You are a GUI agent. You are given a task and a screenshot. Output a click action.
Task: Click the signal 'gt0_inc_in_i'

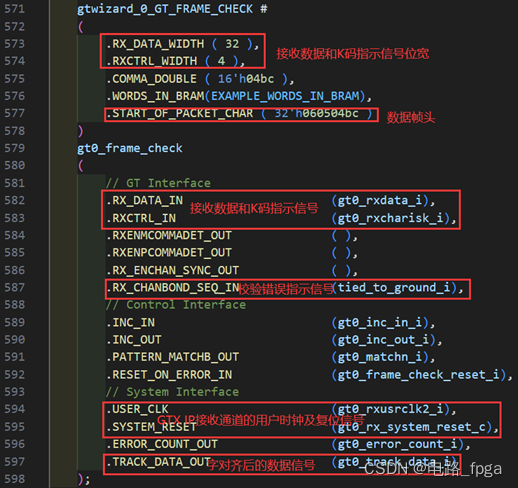[x=380, y=323]
